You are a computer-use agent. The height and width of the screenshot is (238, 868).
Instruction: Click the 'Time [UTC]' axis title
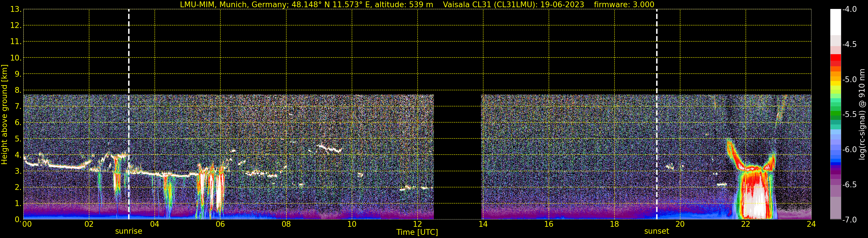pyautogui.click(x=417, y=232)
